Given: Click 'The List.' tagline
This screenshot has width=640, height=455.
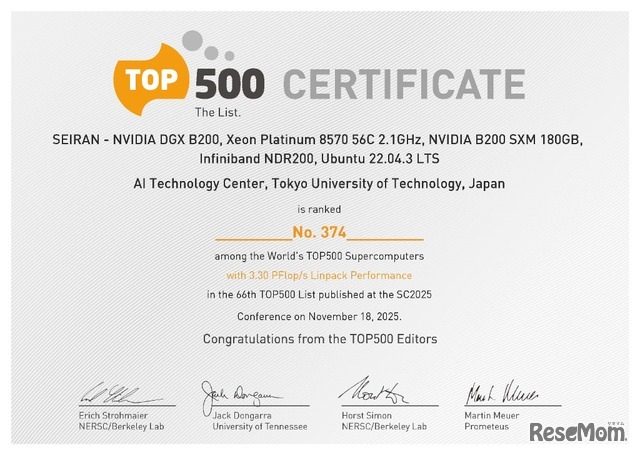Looking at the screenshot, I should [x=218, y=112].
